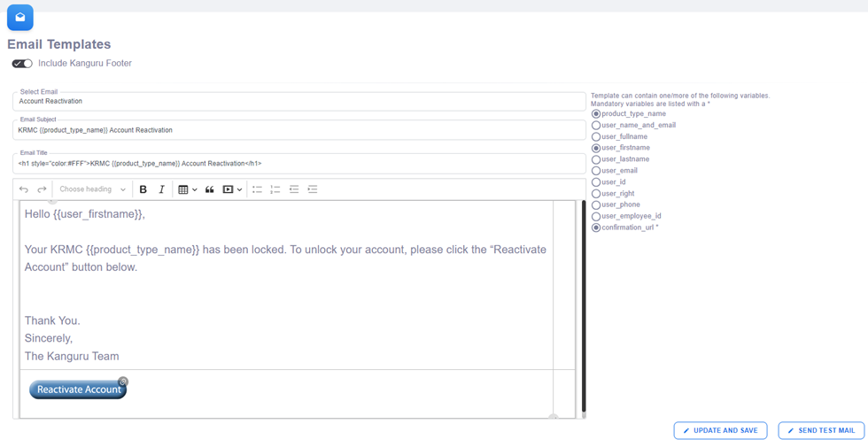
Task: Toggle bold formatting
Action: (143, 189)
